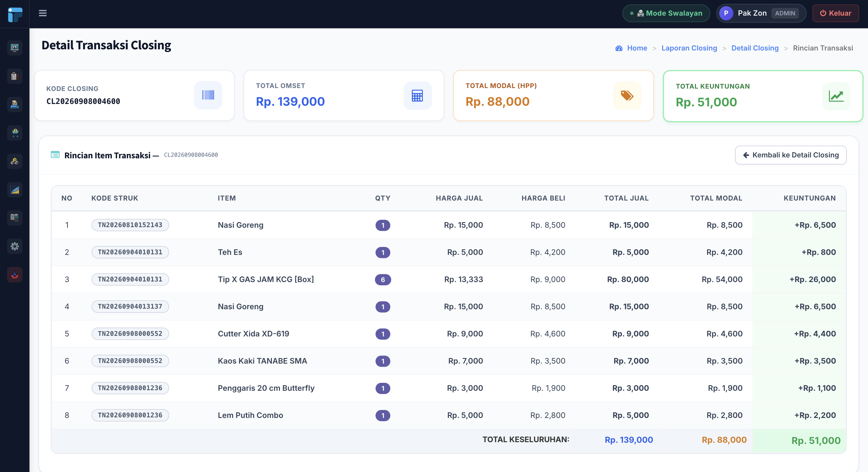Click Kembali ke Detail Closing button
This screenshot has height=472, width=868.
click(x=791, y=155)
